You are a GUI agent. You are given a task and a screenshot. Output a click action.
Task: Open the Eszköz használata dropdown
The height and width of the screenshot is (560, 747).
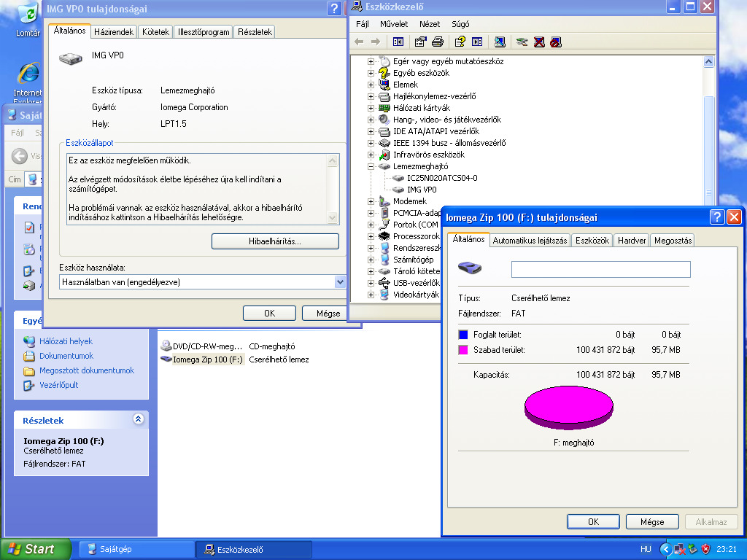[x=340, y=282]
